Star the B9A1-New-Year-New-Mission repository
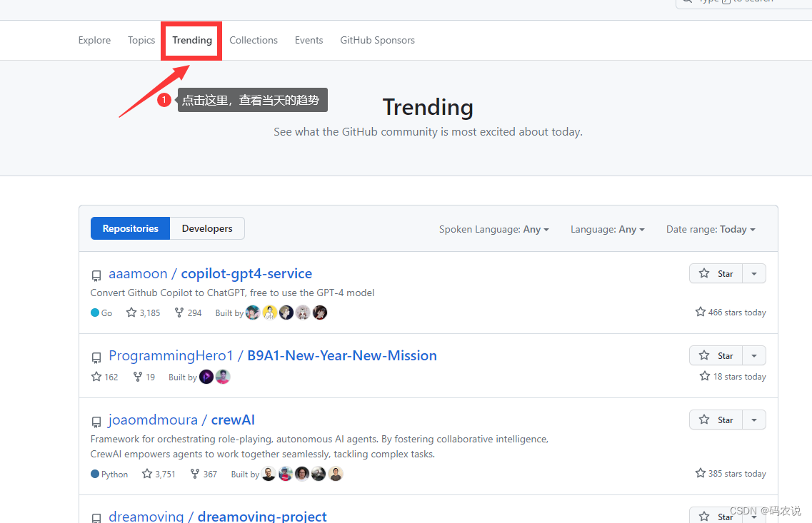The width and height of the screenshot is (812, 523). 716,355
